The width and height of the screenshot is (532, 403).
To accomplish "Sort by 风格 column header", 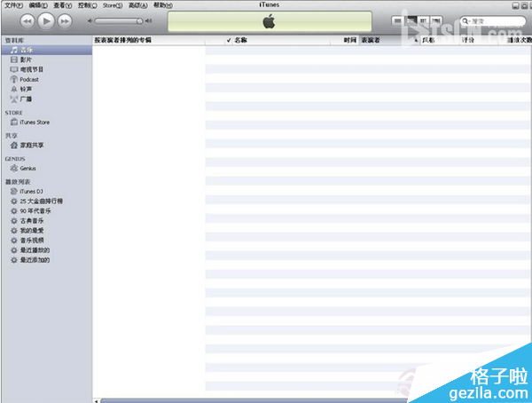I will (440, 40).
